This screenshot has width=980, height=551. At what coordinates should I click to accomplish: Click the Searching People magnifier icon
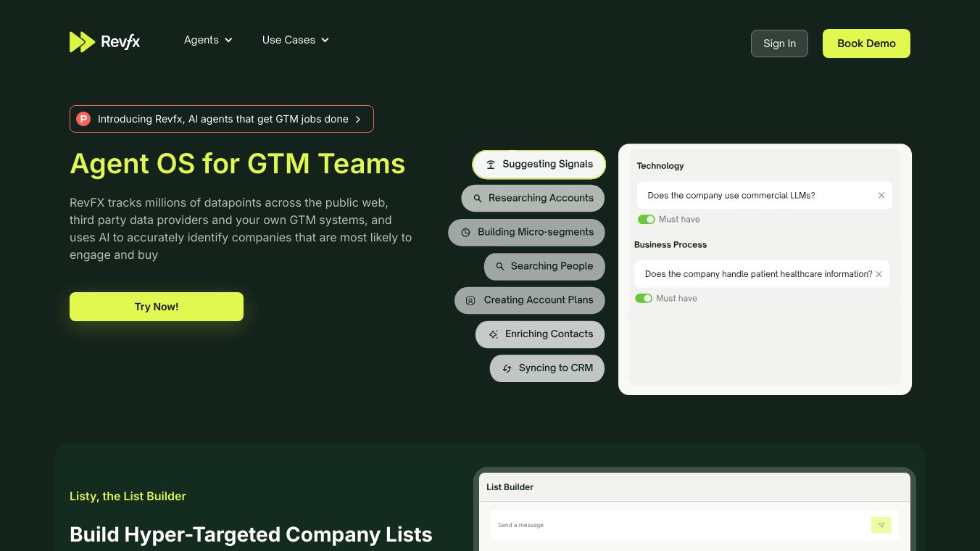(500, 267)
